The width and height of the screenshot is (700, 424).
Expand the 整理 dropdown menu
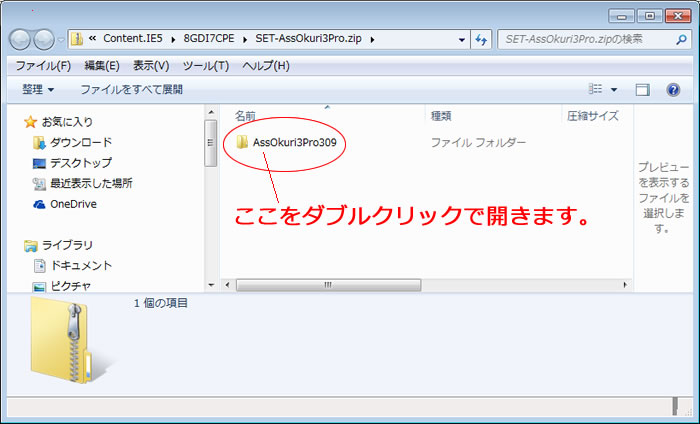point(38,89)
